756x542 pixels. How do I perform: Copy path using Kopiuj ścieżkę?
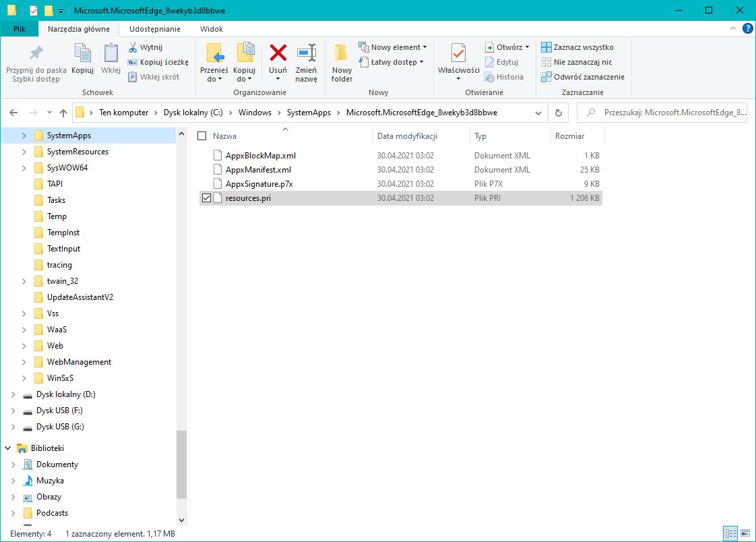click(158, 62)
